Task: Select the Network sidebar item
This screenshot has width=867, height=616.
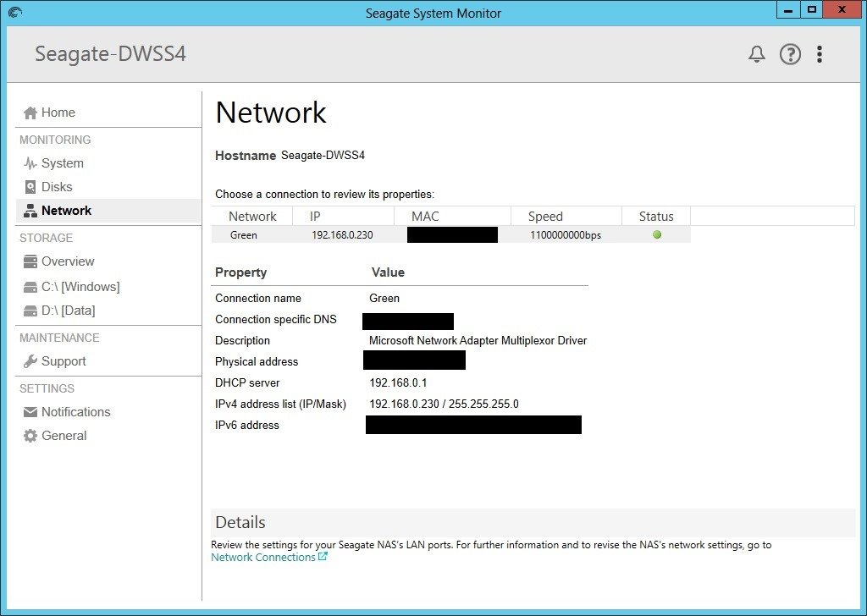Action: pos(108,211)
